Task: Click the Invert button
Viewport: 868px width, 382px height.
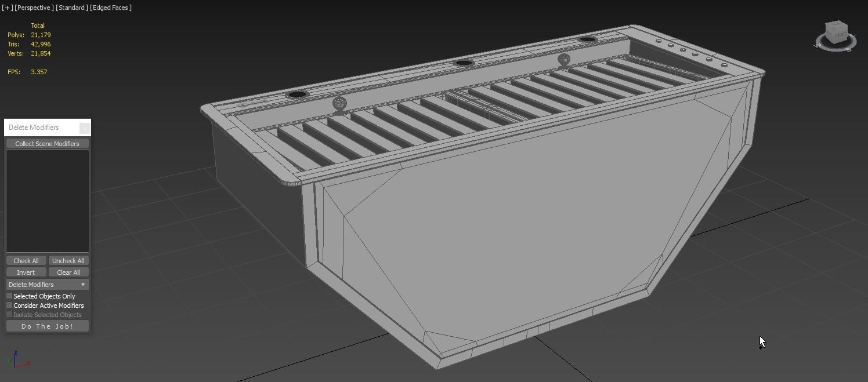Action: pyautogui.click(x=26, y=272)
